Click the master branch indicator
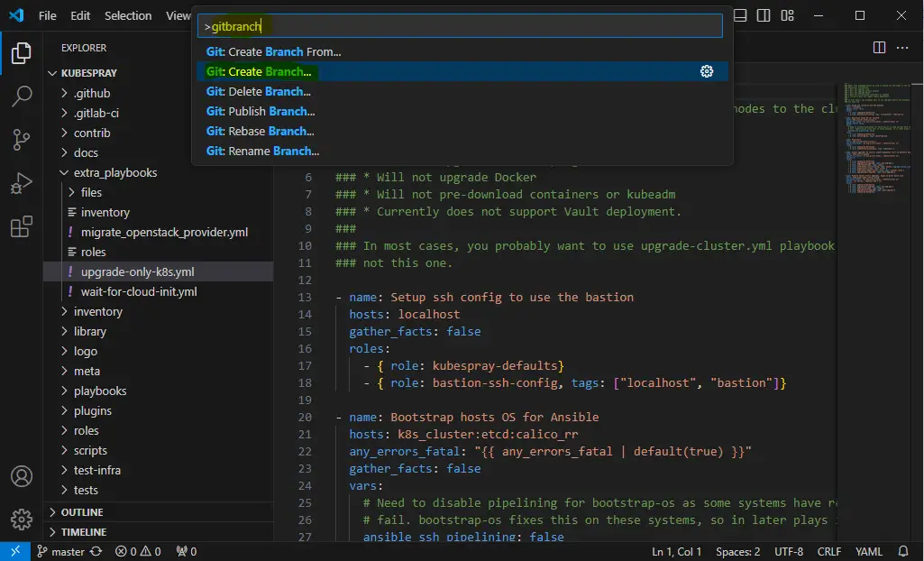The height and width of the screenshot is (561, 924). click(62, 551)
